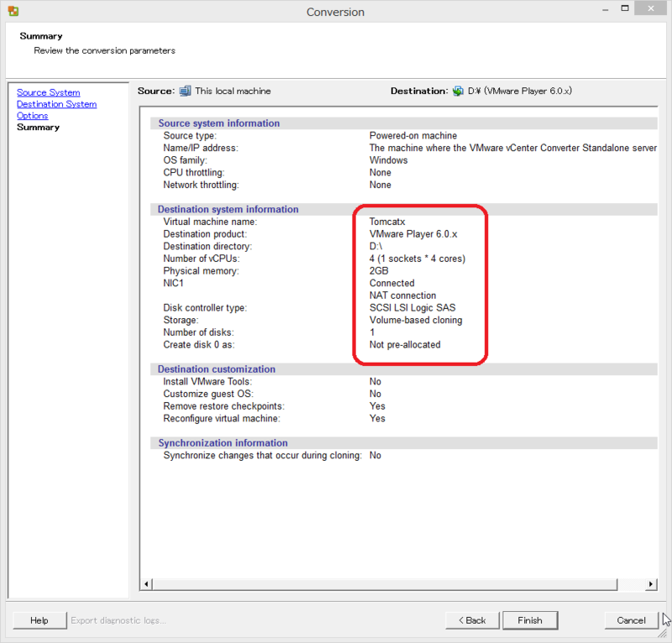672x643 pixels.
Task: Click the NAT connection value
Action: 402,295
